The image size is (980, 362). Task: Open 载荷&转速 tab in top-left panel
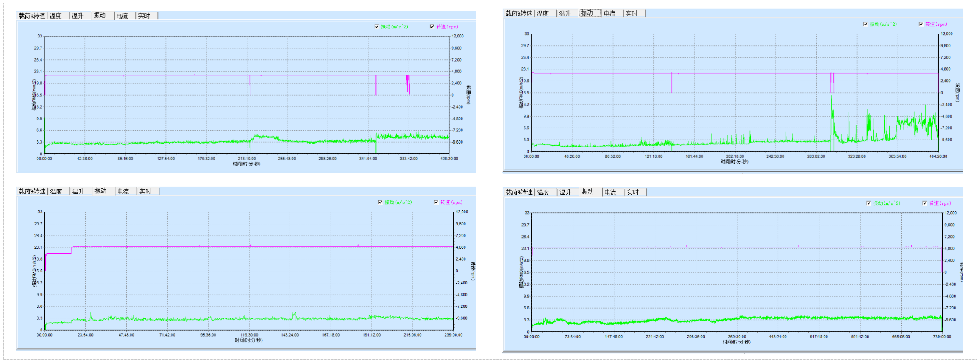point(32,16)
